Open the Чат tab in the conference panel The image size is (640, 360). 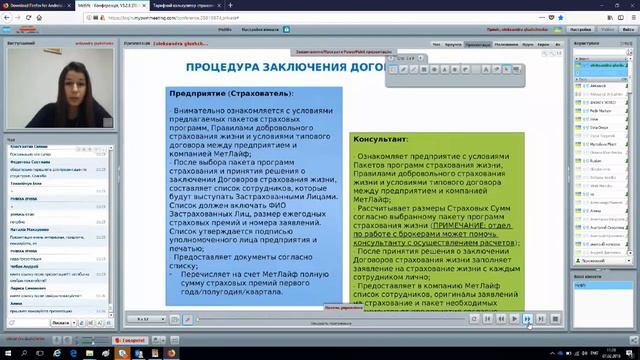click(x=436, y=44)
